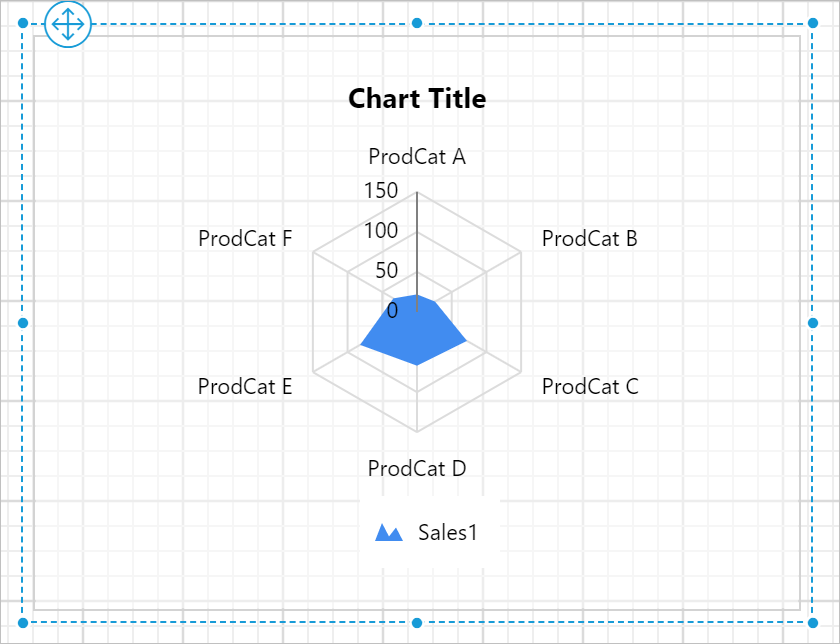The image size is (840, 644).
Task: Click the 150 axis value label
Action: pos(381,190)
